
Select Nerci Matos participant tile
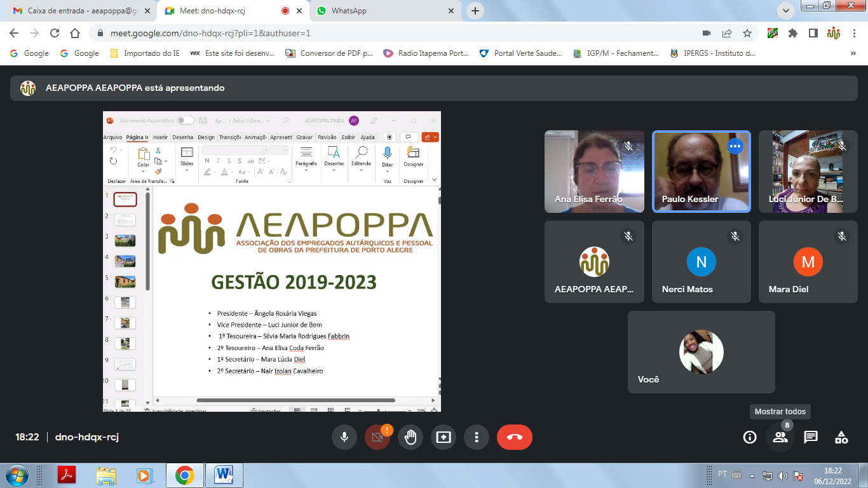pos(701,261)
